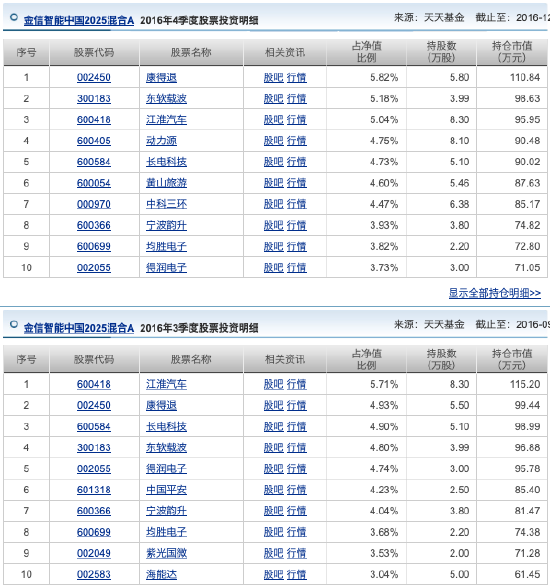Open stock code 300183 in Q4 table

click(x=94, y=98)
